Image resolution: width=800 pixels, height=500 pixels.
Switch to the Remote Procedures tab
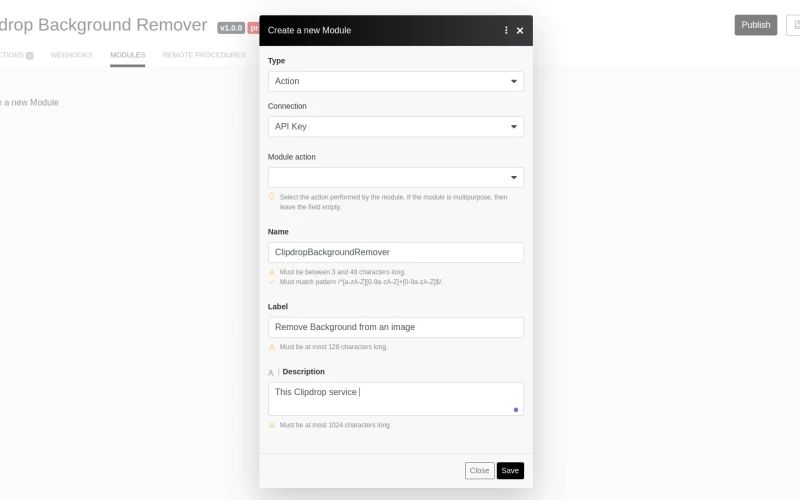204,55
